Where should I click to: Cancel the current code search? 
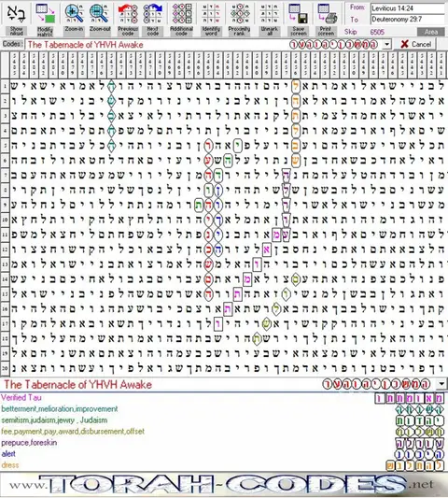point(414,44)
